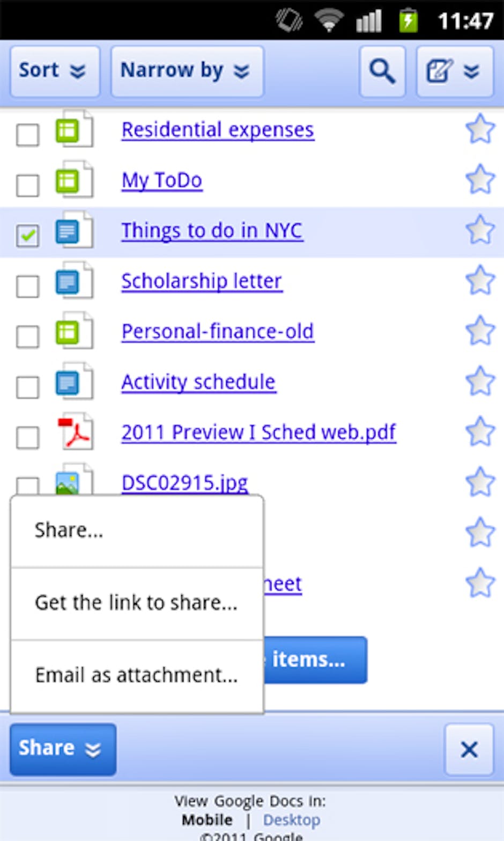Open the create new document dropdown
Viewport: 504px width, 841px height.
click(x=454, y=71)
